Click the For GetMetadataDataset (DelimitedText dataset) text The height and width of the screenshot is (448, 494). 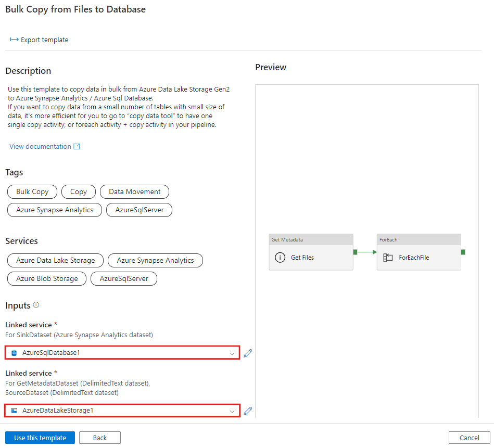pos(78,383)
